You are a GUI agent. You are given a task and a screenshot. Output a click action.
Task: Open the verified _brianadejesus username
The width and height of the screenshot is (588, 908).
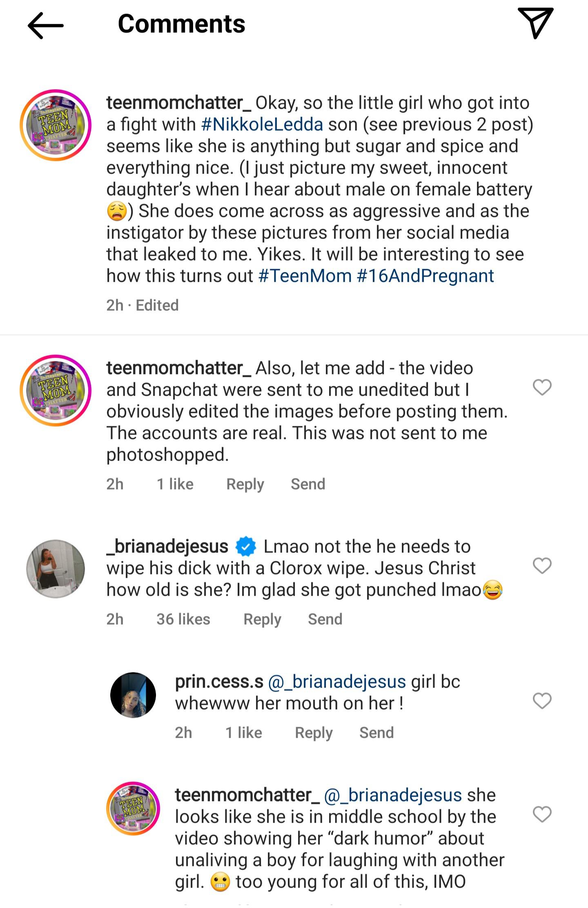pos(167,547)
